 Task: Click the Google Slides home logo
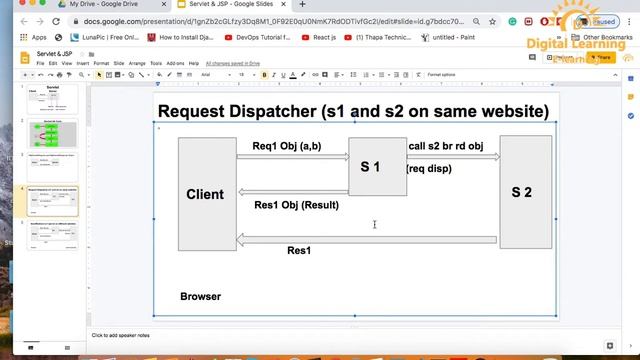click(x=25, y=58)
